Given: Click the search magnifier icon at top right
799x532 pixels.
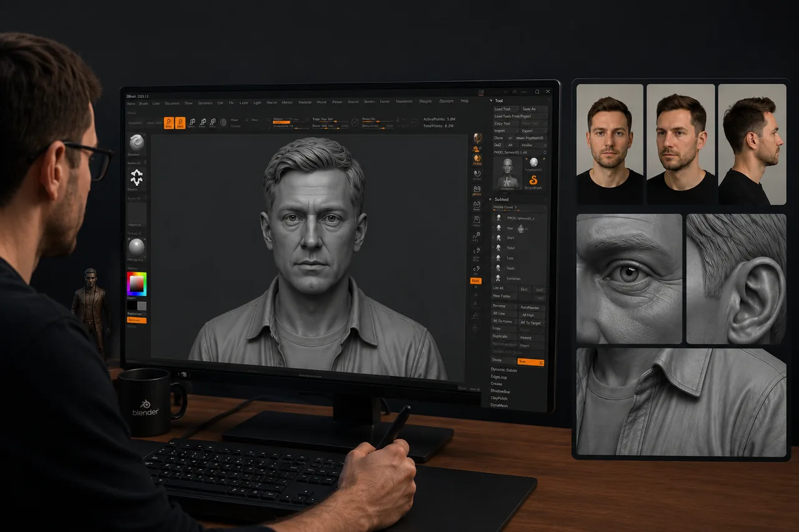Looking at the screenshot, I should point(537,91).
